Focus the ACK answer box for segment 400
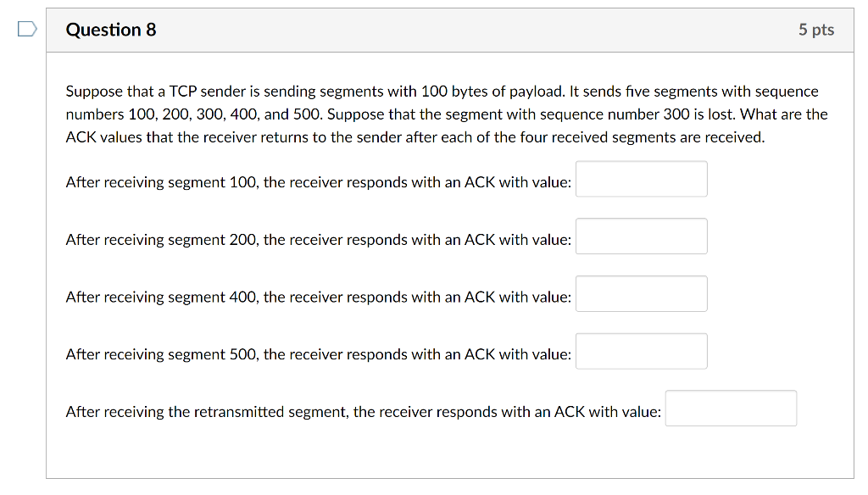Viewport: 868px width, 495px height. click(x=641, y=294)
